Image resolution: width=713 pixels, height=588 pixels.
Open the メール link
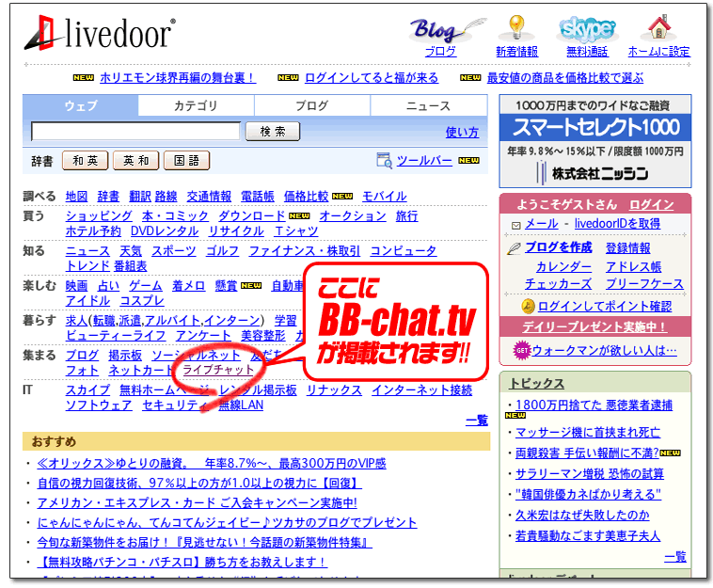pyautogui.click(x=541, y=224)
